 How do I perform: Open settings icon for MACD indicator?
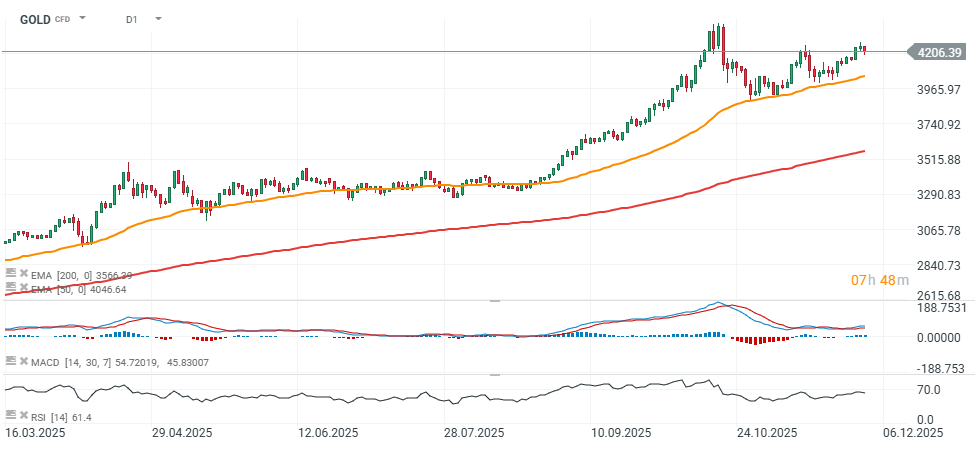[10, 360]
